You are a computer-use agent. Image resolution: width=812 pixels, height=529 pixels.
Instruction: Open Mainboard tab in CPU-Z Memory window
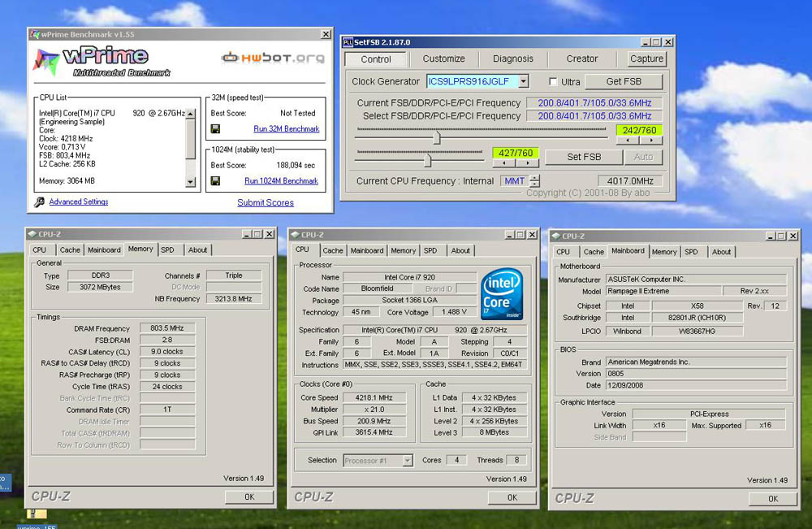(104, 249)
